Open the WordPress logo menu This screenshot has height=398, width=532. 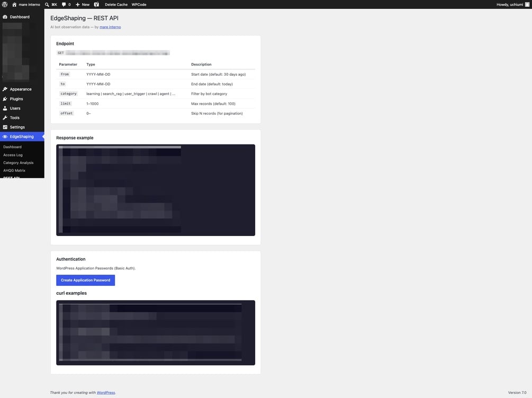pyautogui.click(x=5, y=4)
